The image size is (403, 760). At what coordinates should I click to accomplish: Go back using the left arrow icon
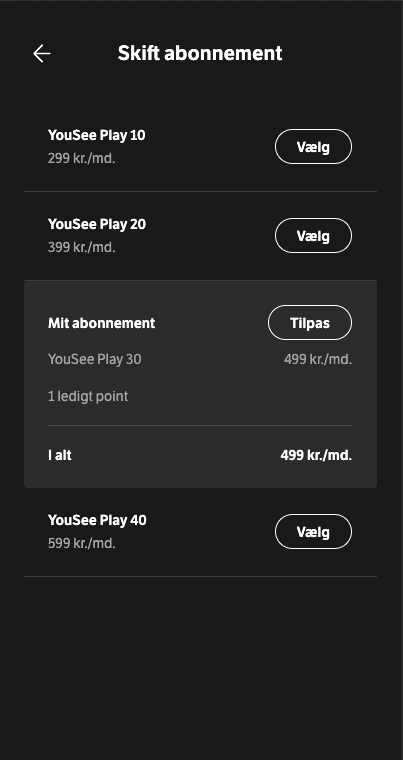tap(42, 53)
